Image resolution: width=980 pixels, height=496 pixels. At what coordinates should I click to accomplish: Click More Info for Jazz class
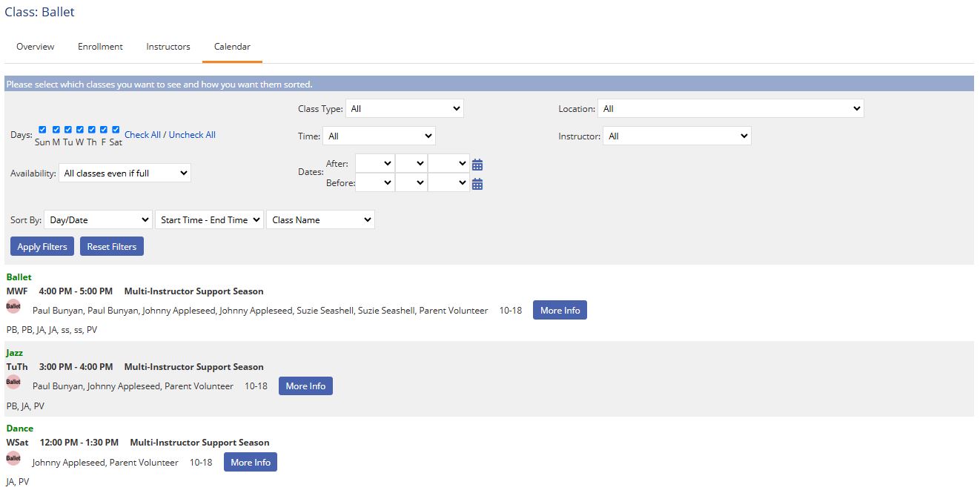305,386
